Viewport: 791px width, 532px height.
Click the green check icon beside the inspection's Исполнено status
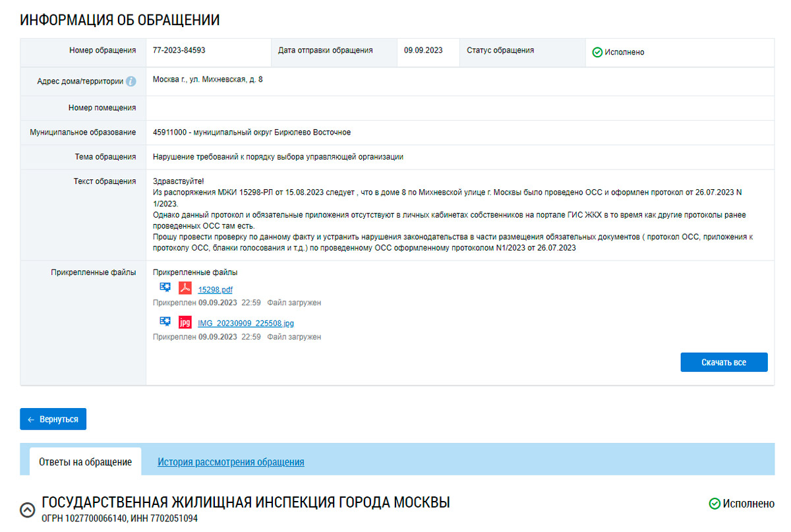pyautogui.click(x=715, y=504)
